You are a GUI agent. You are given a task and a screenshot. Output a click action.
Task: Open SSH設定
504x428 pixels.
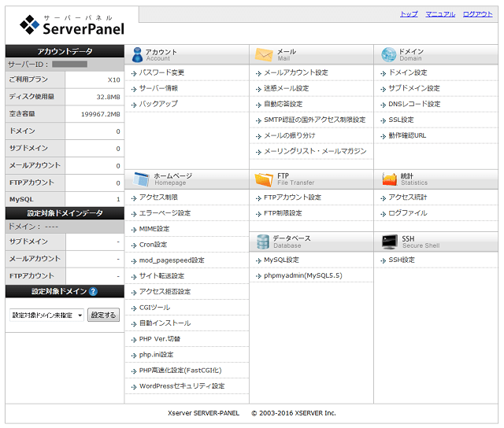point(401,260)
